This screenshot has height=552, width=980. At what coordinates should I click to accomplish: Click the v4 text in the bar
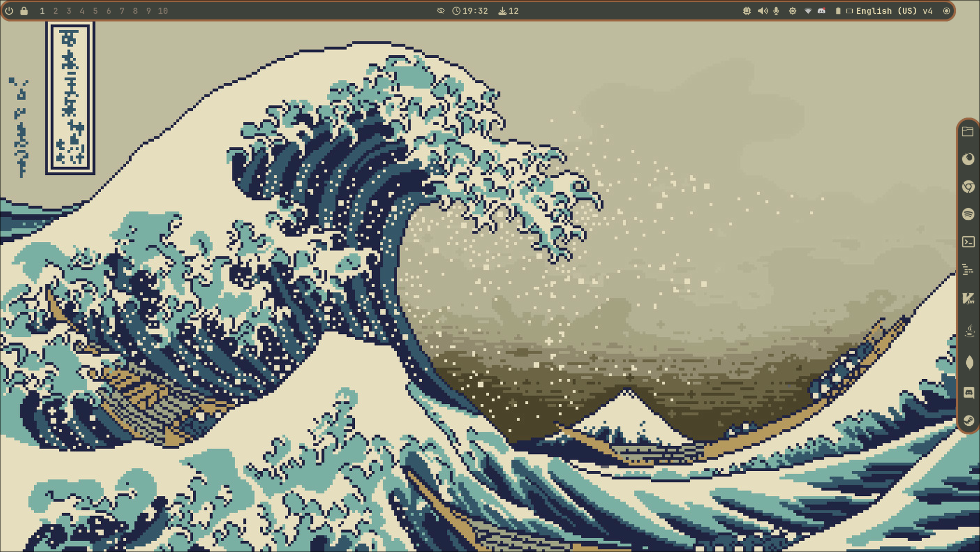(x=927, y=11)
